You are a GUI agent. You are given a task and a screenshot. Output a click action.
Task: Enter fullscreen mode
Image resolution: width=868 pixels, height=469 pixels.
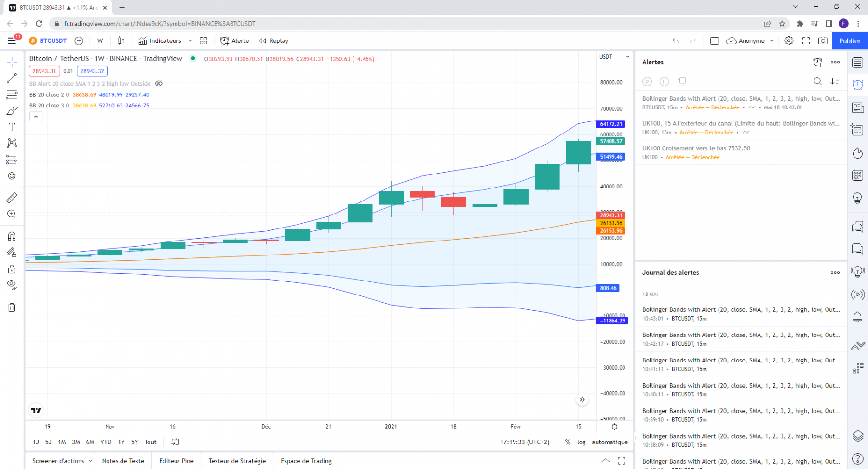(x=806, y=41)
